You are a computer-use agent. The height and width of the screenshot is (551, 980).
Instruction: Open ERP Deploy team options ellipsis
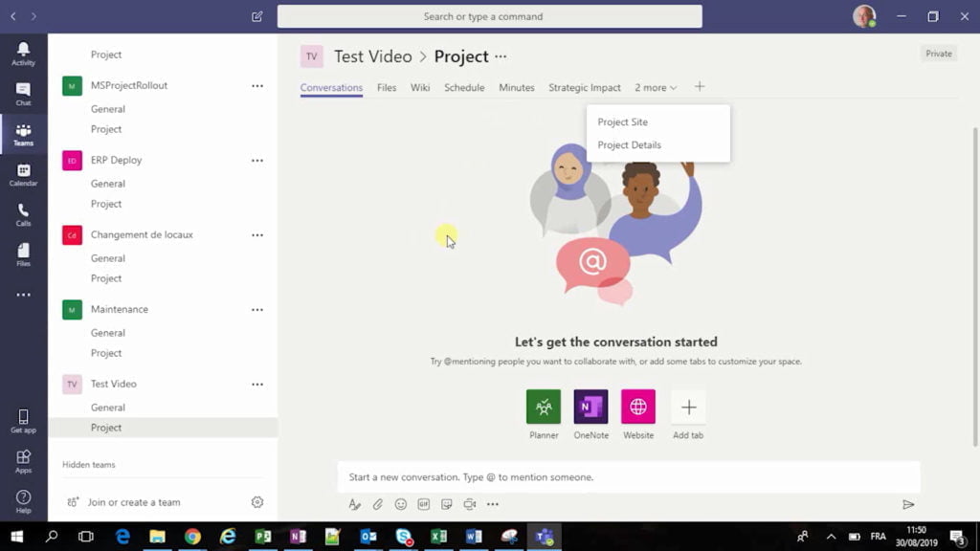click(256, 161)
